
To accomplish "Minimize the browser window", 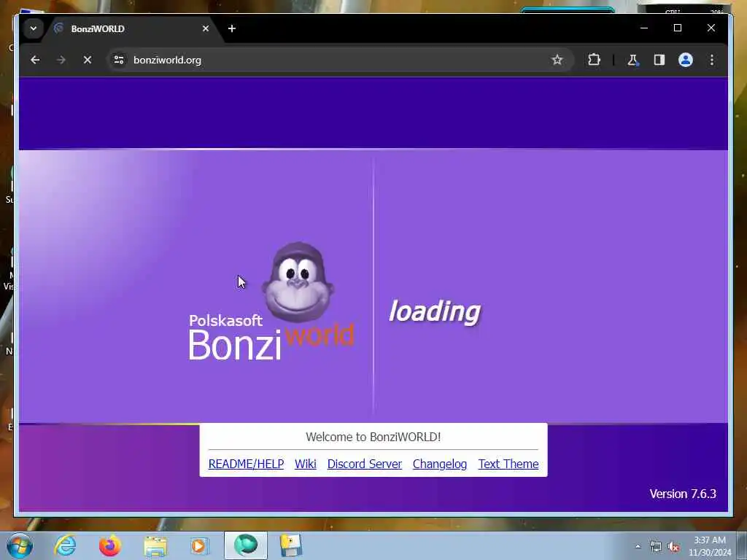I will (x=644, y=28).
